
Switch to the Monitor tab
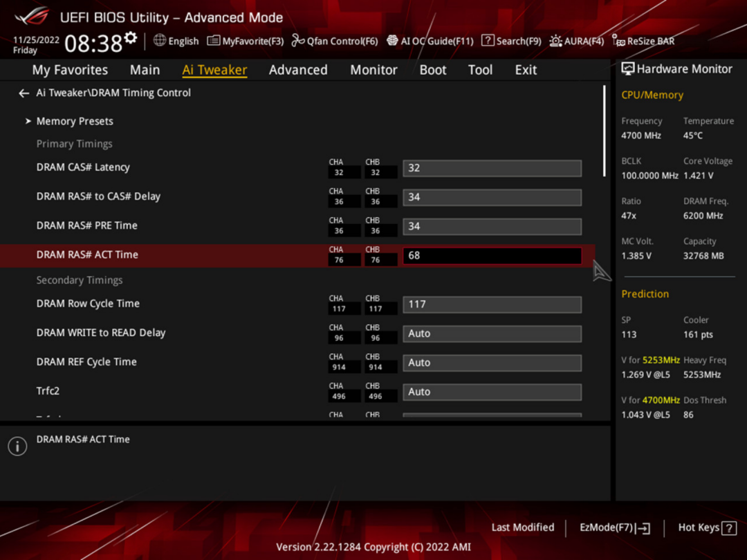click(373, 70)
